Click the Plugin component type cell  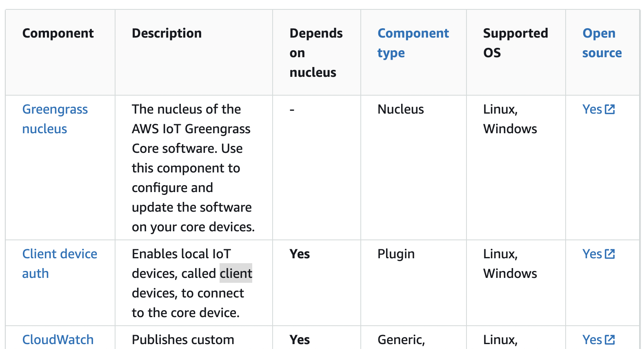pos(396,254)
